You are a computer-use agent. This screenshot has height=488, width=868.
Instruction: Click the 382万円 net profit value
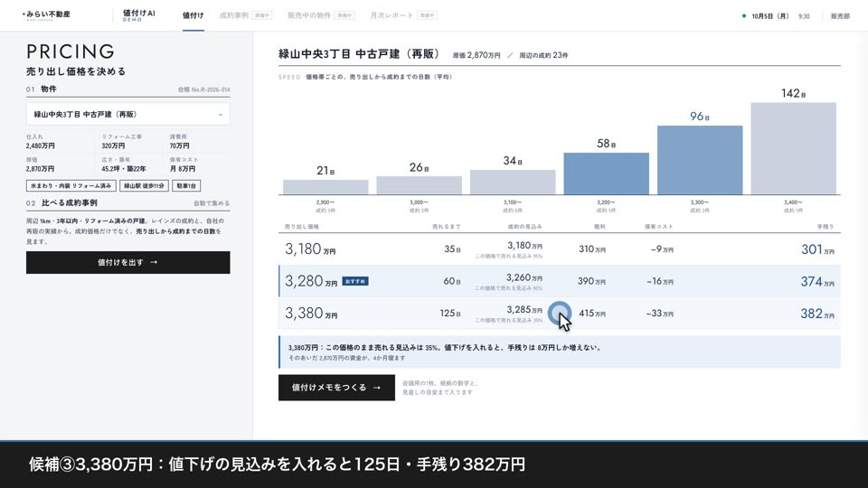817,314
